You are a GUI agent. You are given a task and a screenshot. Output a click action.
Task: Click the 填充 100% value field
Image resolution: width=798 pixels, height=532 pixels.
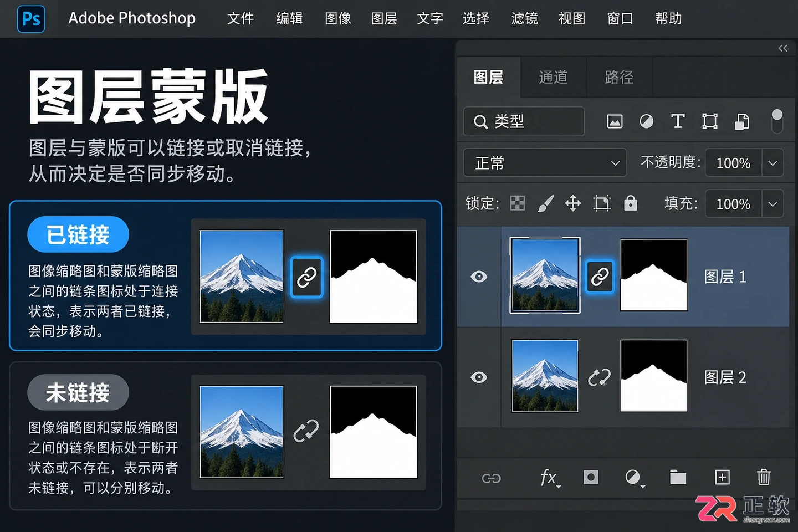[733, 204]
